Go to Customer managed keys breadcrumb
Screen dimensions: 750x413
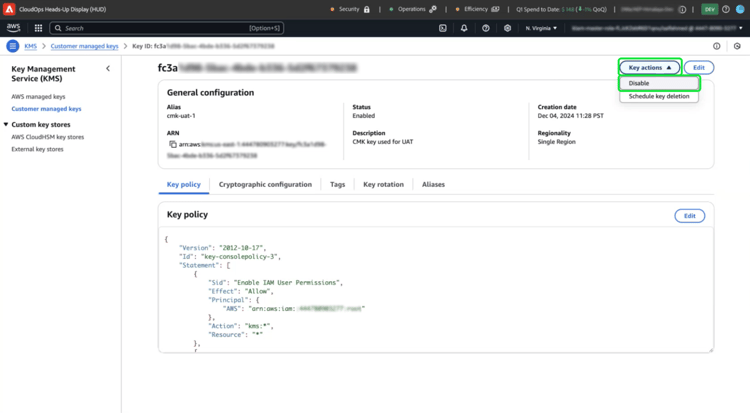(x=84, y=46)
